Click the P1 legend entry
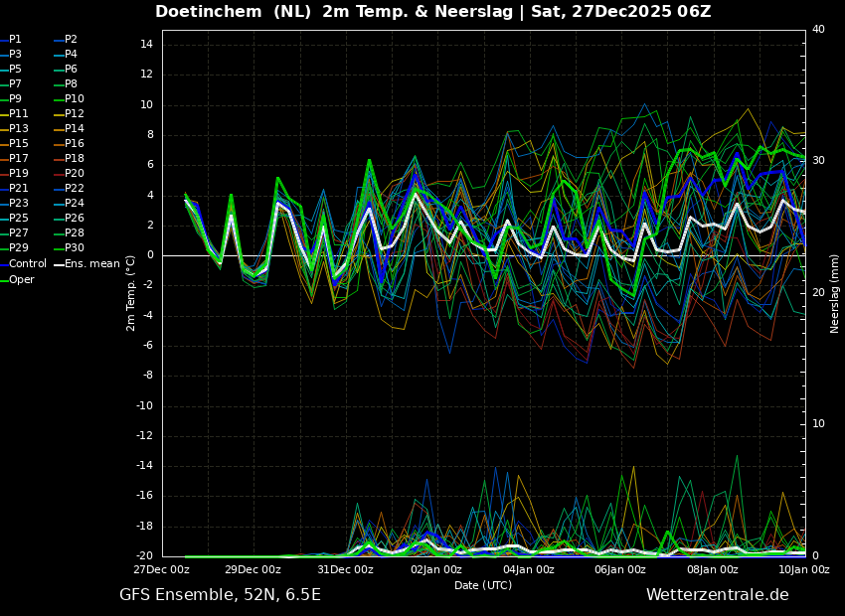 (x=15, y=40)
